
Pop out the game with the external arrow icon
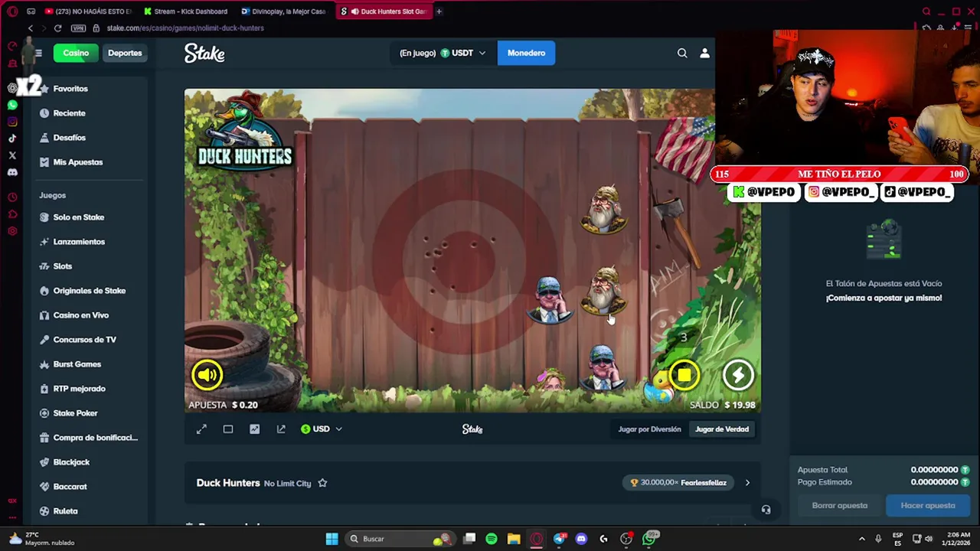(x=281, y=429)
